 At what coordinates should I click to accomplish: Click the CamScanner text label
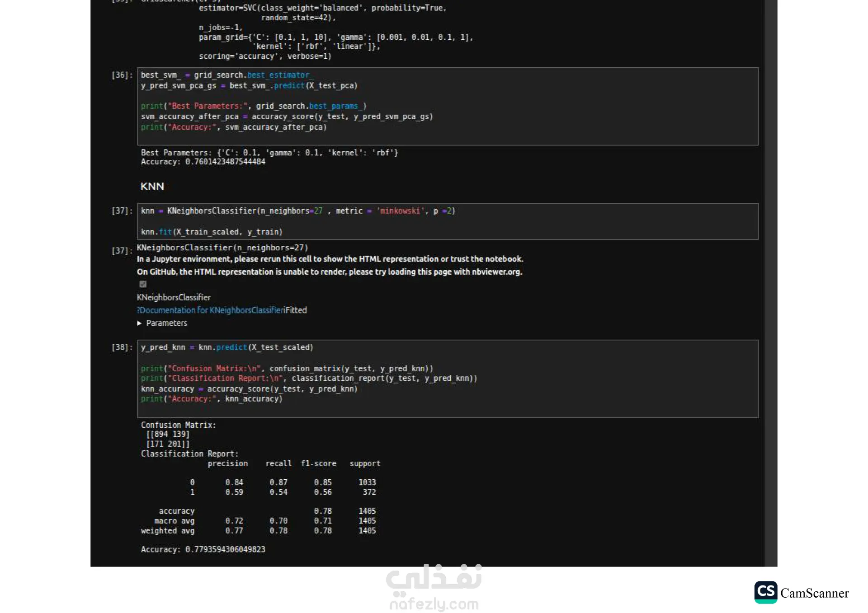tap(814, 593)
